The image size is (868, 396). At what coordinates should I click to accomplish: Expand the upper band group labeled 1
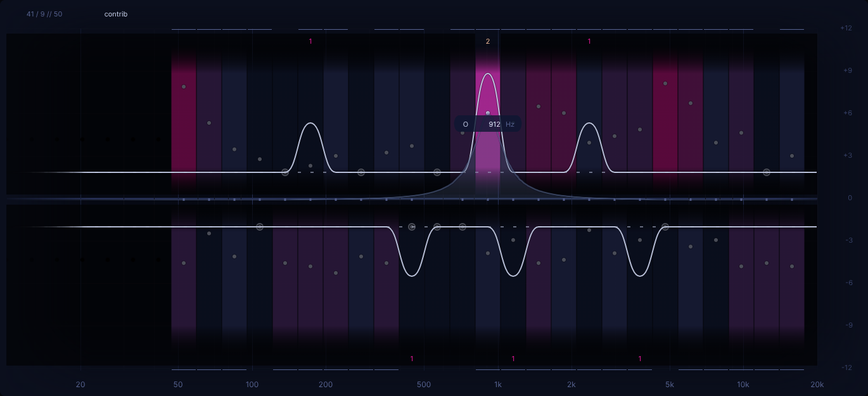(x=310, y=41)
